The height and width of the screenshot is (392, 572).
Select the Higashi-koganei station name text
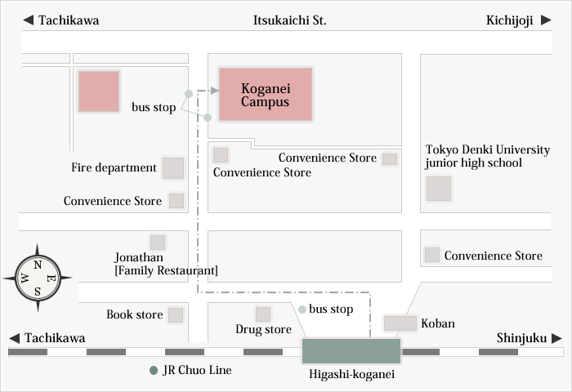[351, 375]
